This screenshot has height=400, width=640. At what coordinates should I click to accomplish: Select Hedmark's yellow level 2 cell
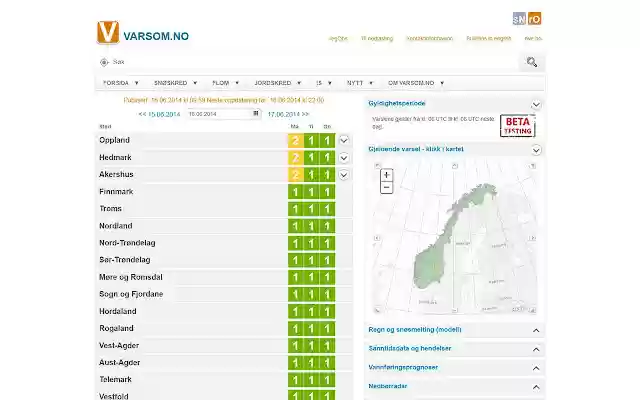pos(296,158)
